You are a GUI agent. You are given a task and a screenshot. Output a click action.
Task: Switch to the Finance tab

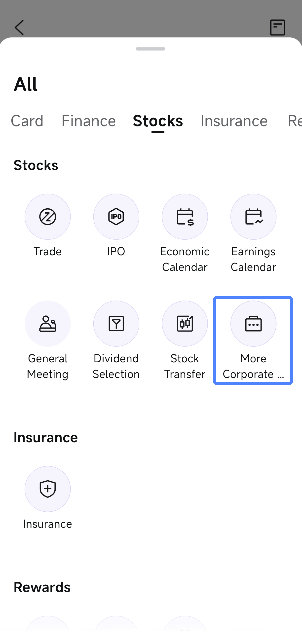tap(88, 121)
